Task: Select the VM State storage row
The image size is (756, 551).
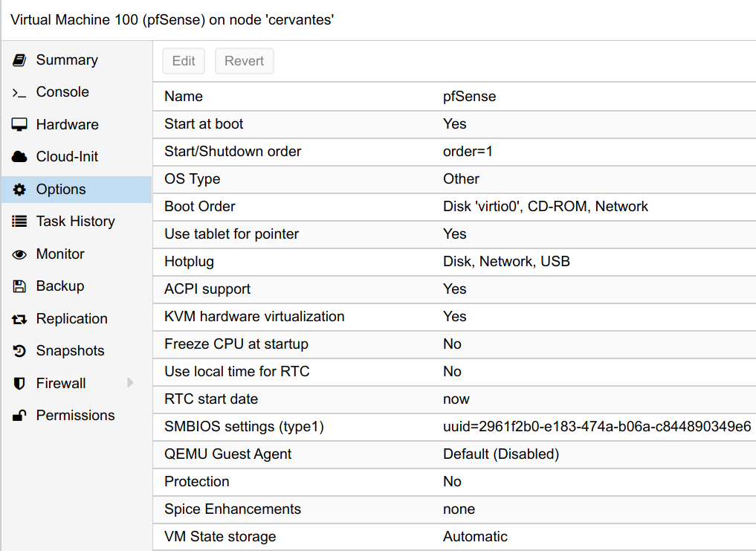Action: [x=455, y=537]
